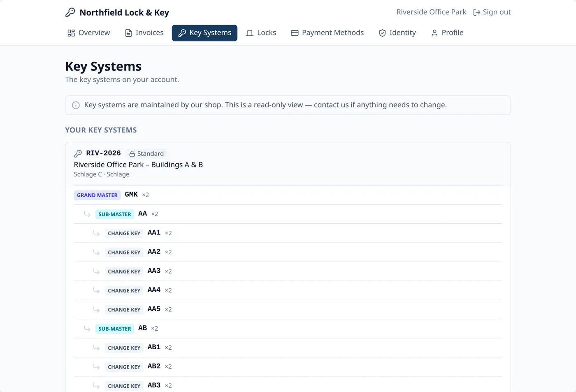Switch to the Invoices tab
This screenshot has width=576, height=392.
coord(144,33)
